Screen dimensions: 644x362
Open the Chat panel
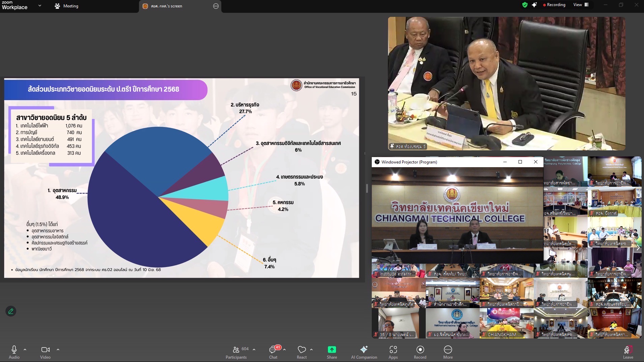273,352
